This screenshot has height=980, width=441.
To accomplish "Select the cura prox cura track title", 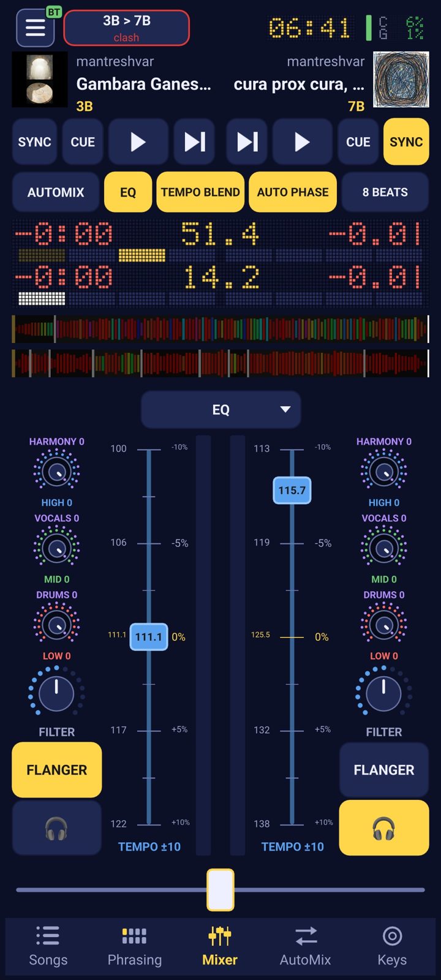I will (x=299, y=84).
